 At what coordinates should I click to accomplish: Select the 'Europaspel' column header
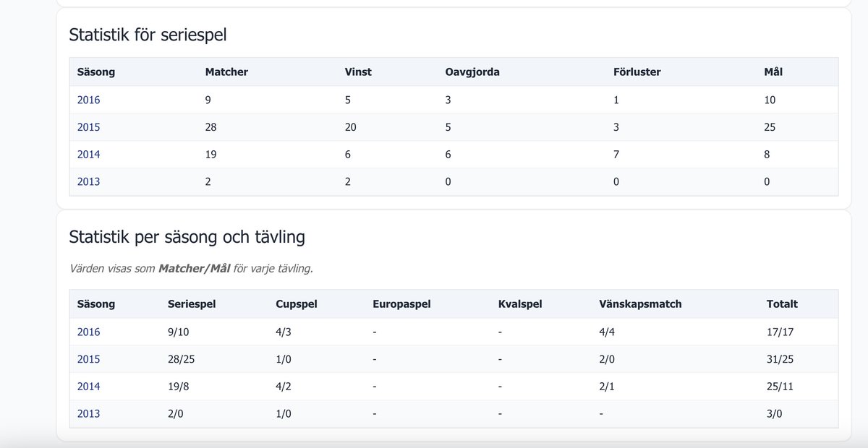401,304
